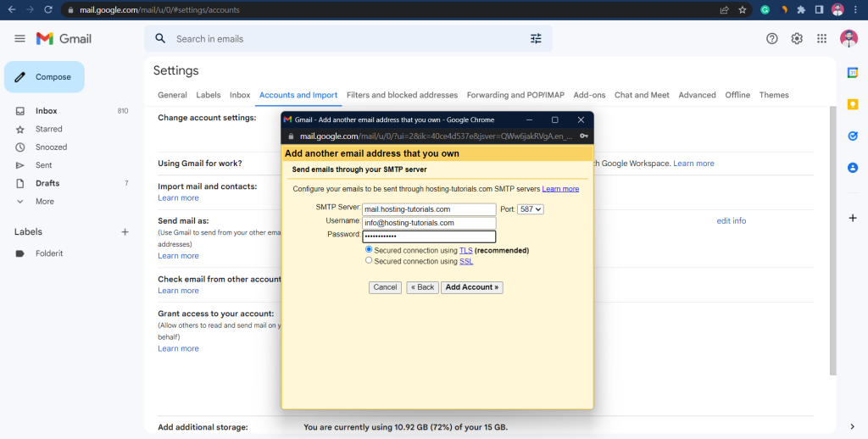Open the Grammarly extension icon
Viewport: 868px width, 439px height.
[x=765, y=9]
